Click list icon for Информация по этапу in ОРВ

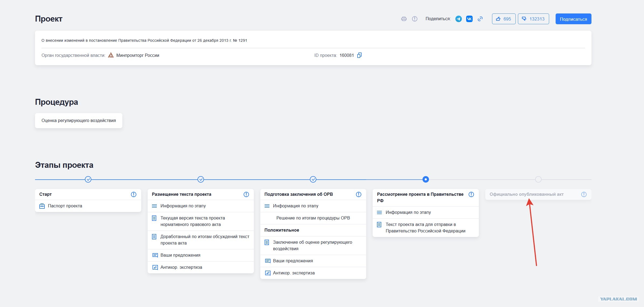click(267, 206)
